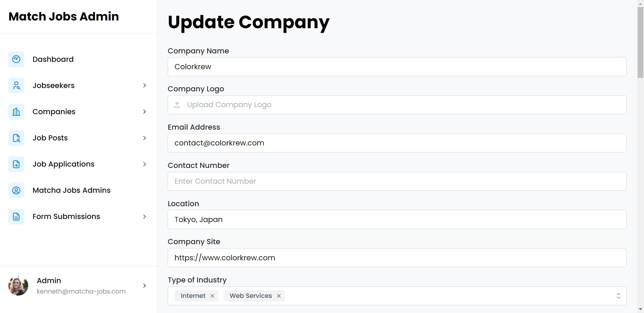Screen dimensions: 644x313
Task: Click the page vertical scrollbar thumb
Action: pyautogui.click(x=640, y=42)
